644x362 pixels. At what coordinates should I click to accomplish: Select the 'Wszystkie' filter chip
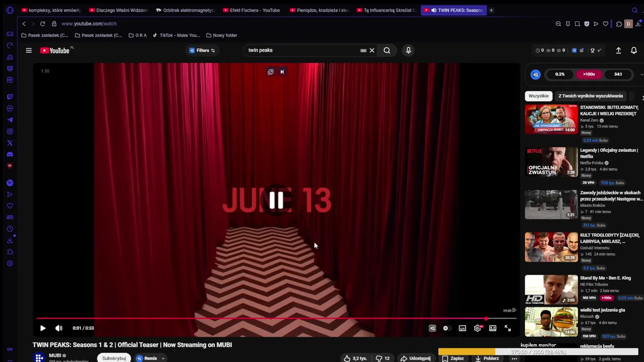(x=538, y=96)
